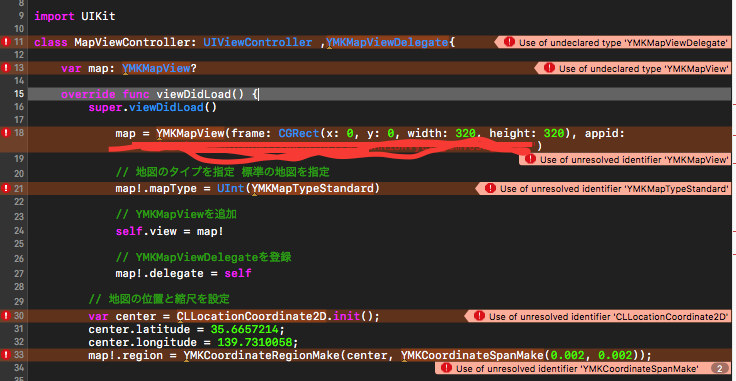The width and height of the screenshot is (736, 381).
Task: Open the 'CLLocationCoordinate2D' unresolved identifier error banner
Action: [x=599, y=316]
